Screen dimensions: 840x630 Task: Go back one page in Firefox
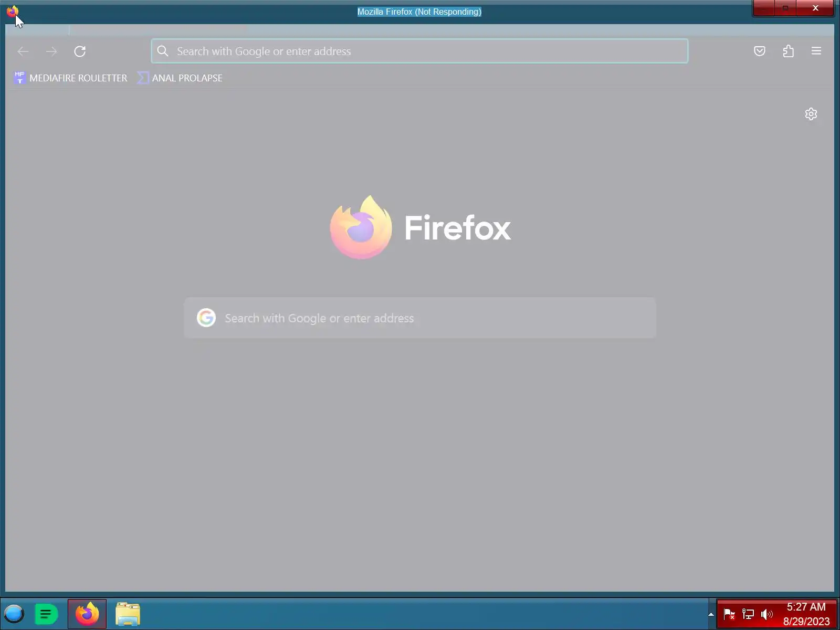pos(23,51)
